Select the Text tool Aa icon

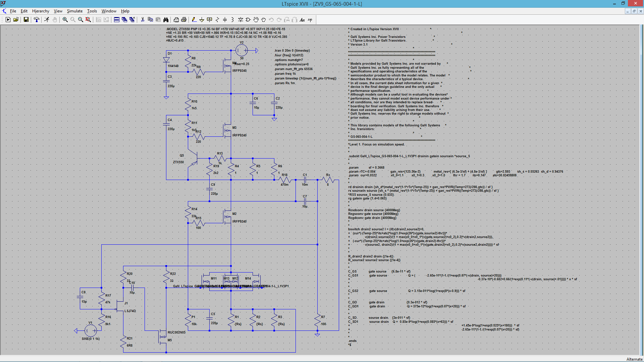pyautogui.click(x=302, y=20)
